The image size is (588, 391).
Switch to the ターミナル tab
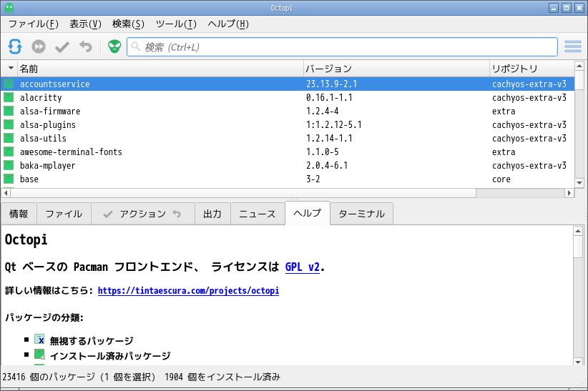tap(361, 214)
